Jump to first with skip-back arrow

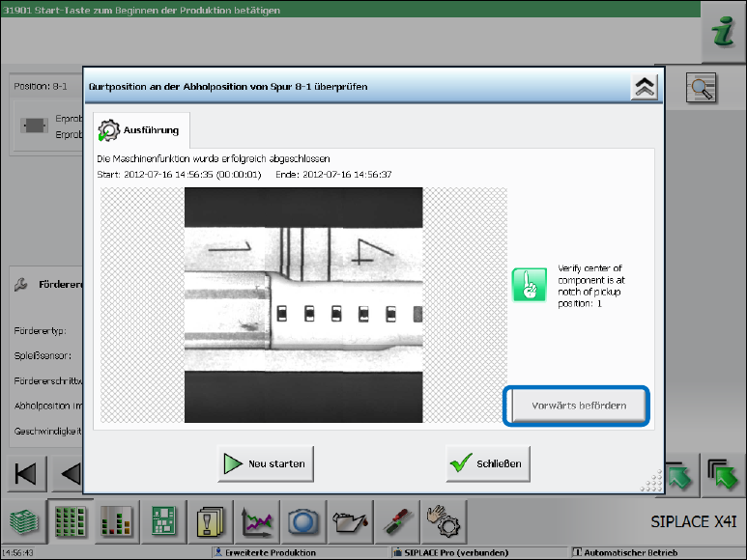point(26,474)
